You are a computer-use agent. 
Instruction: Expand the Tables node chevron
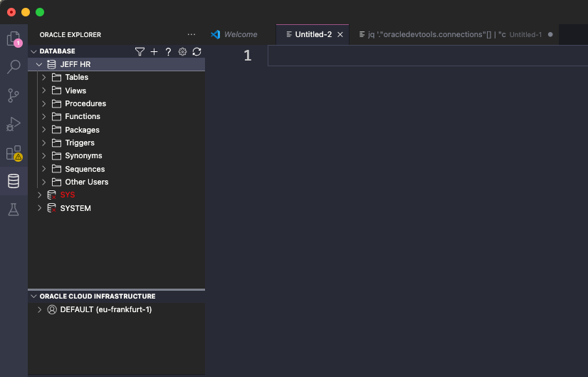point(44,78)
